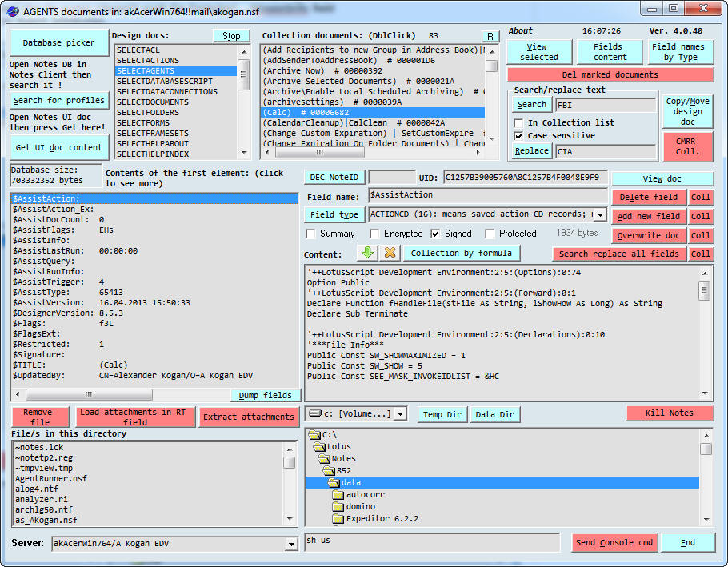Click the Overwrite doc button
Viewport: 728px width, 567px height.
(648, 235)
